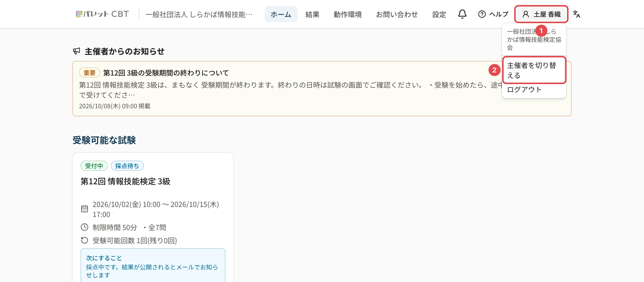Viewport: 644px width, 282px height.
Task: Click the retry icon beside 受験可能回数
Action: (85, 240)
